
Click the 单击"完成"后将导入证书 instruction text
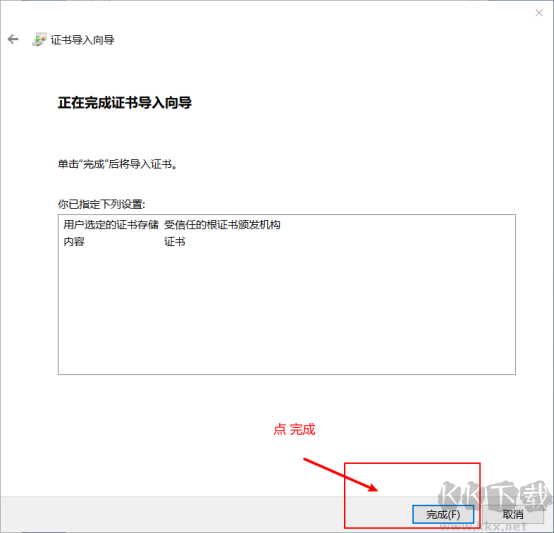117,164
